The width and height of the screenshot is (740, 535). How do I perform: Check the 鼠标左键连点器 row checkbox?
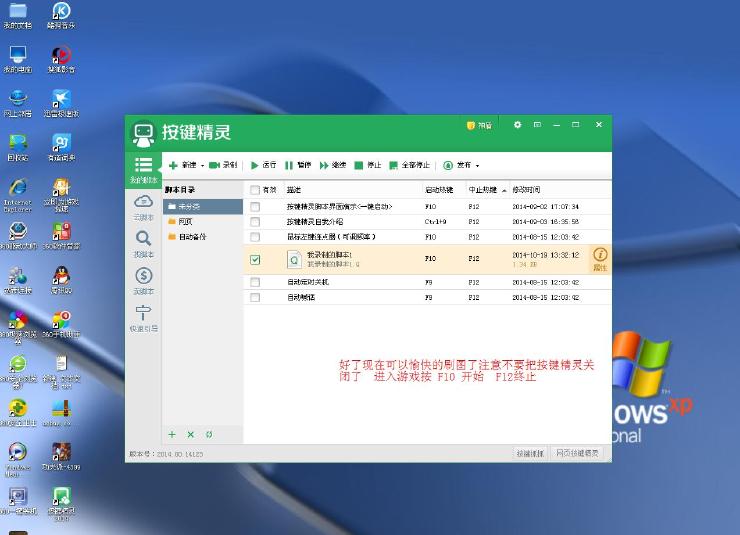(255, 237)
